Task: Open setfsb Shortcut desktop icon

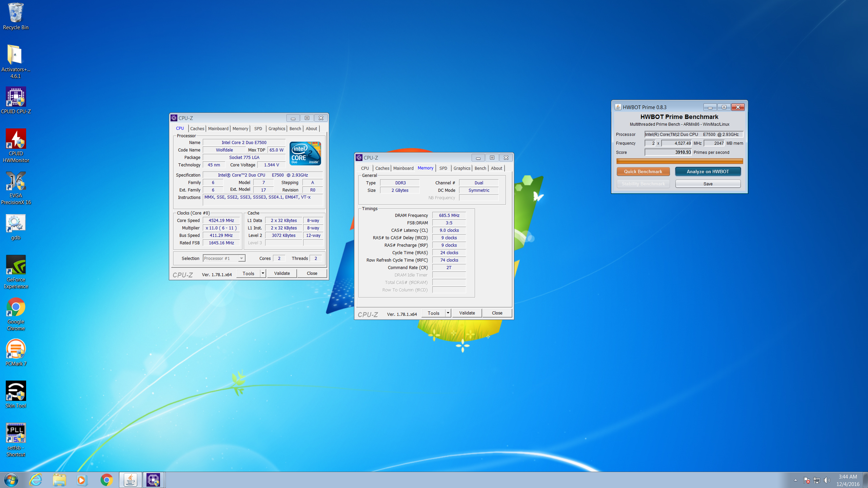Action: point(16,440)
